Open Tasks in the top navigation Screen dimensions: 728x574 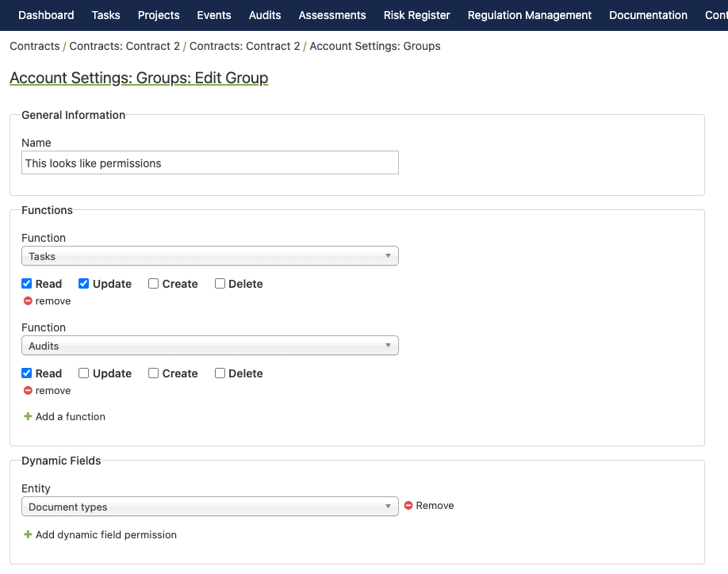[105, 15]
